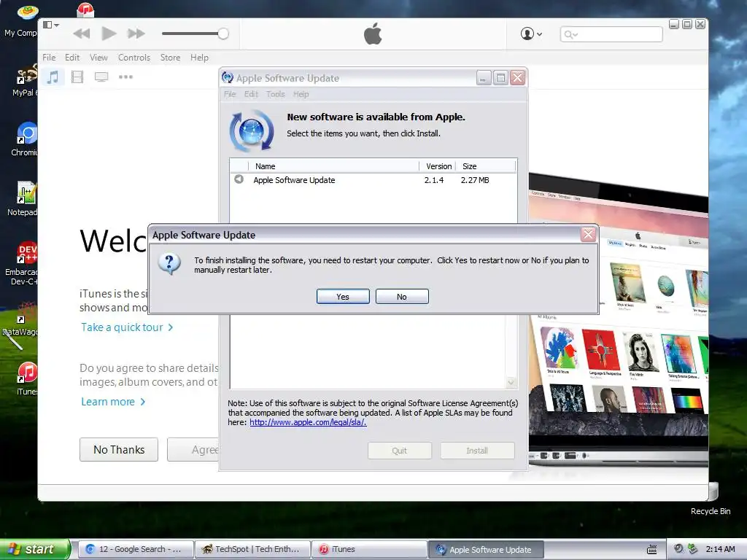Open Help menu in Apple Software Update
Viewport: 747px width, 560px height.
click(301, 94)
